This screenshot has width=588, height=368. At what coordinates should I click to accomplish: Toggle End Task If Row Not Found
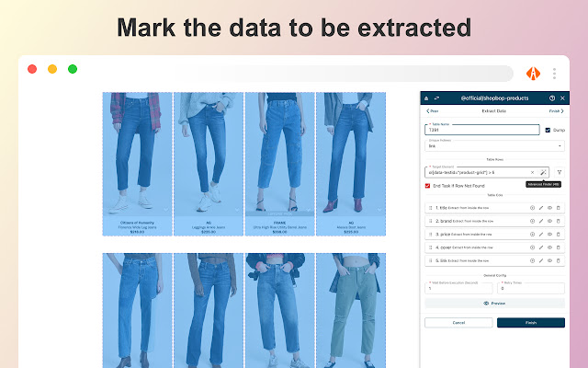pyautogui.click(x=427, y=186)
